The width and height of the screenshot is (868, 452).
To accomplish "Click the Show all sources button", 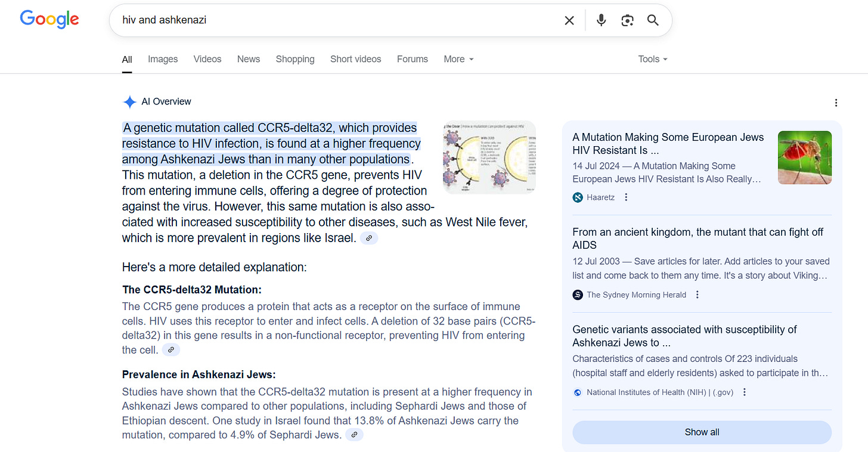I will pos(702,432).
